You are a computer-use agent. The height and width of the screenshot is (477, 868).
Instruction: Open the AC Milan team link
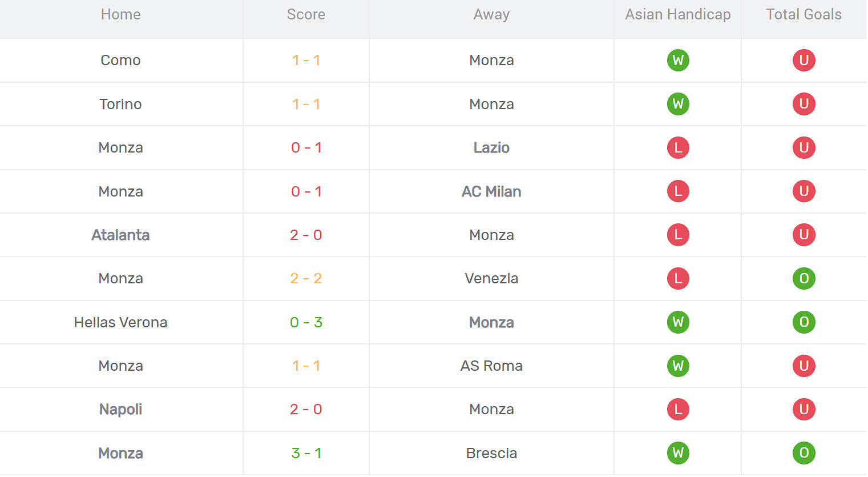[491, 191]
